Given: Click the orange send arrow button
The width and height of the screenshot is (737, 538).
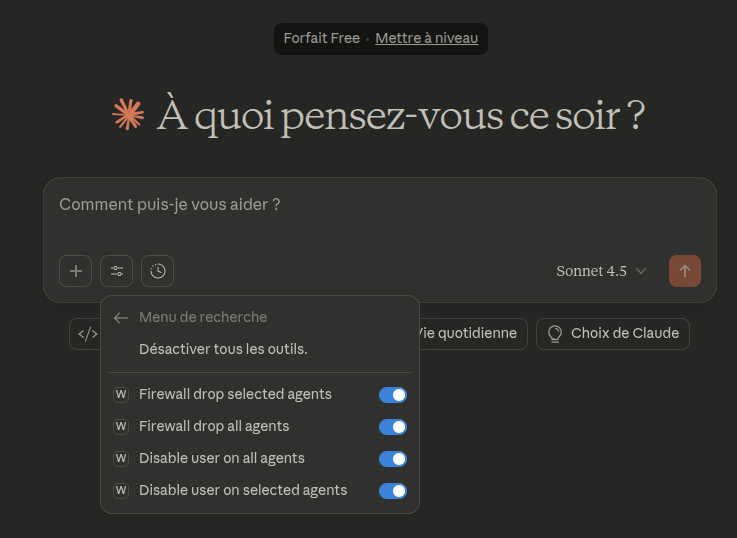Looking at the screenshot, I should point(684,271).
